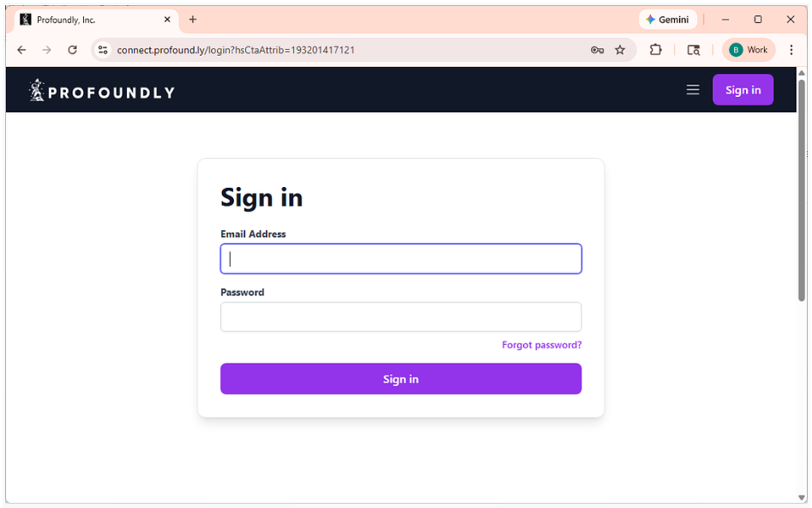View site information via the tune icon

click(x=102, y=50)
